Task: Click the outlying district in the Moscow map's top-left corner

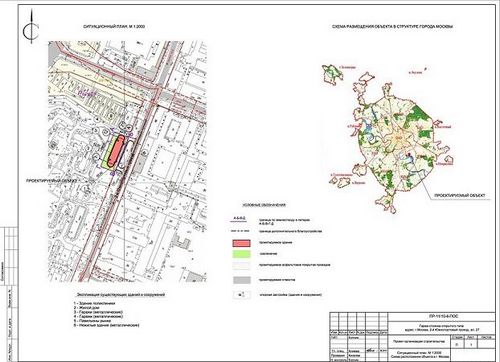Action: [332, 74]
